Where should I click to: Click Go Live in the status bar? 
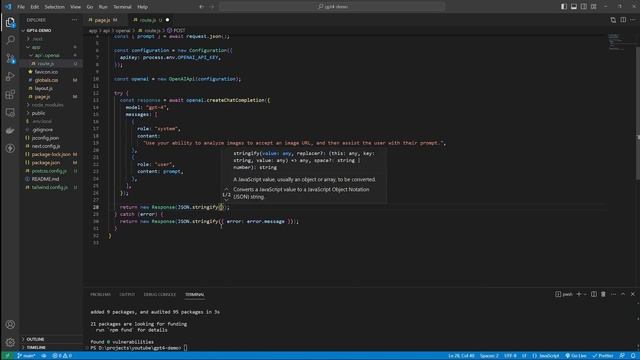(576, 356)
